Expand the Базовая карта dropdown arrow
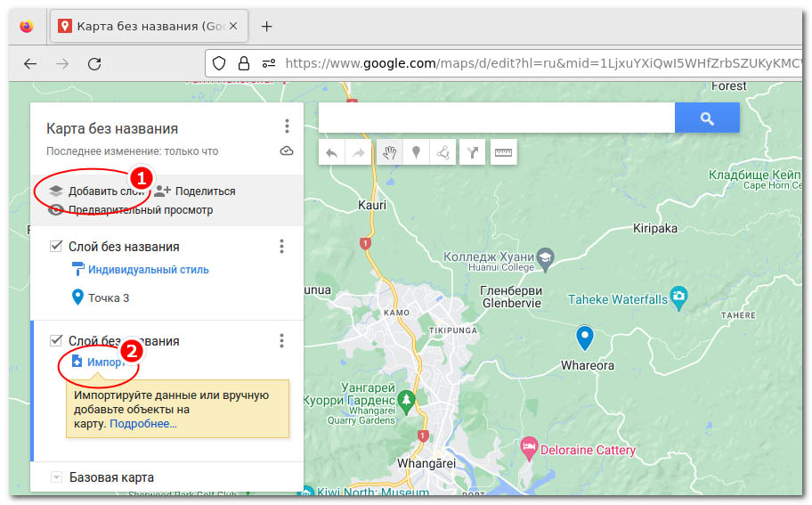 tap(56, 477)
